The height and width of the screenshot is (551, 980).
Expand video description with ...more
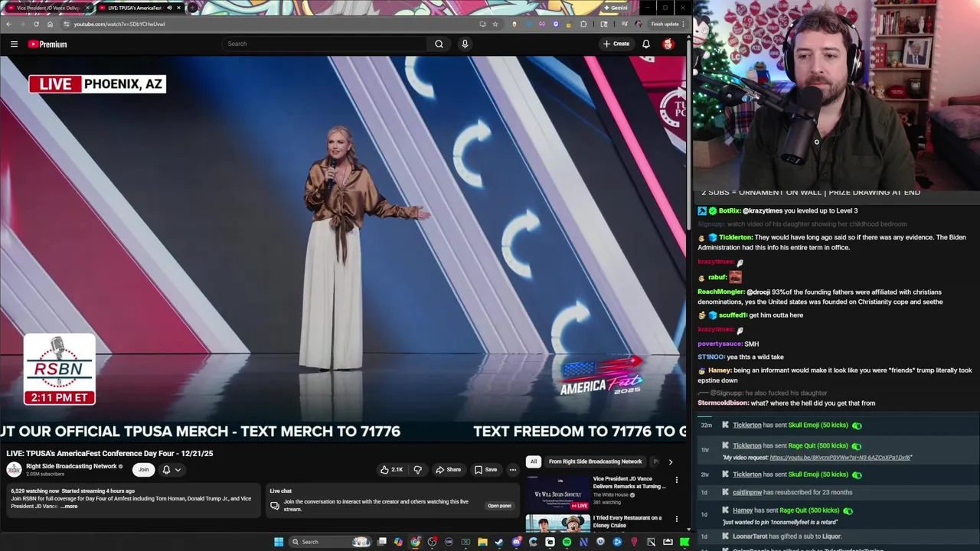69,507
